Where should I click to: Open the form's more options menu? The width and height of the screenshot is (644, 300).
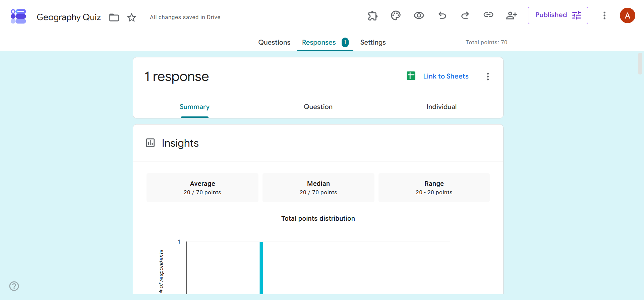pyautogui.click(x=604, y=15)
